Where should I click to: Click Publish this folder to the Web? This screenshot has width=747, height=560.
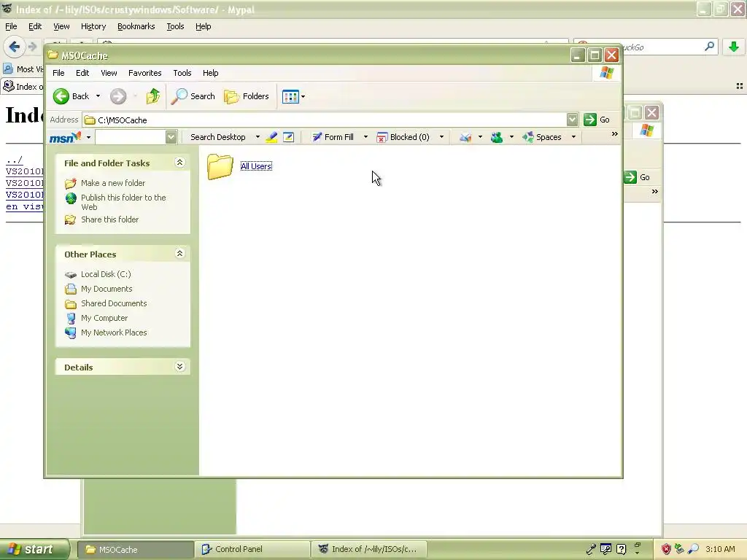click(x=123, y=202)
